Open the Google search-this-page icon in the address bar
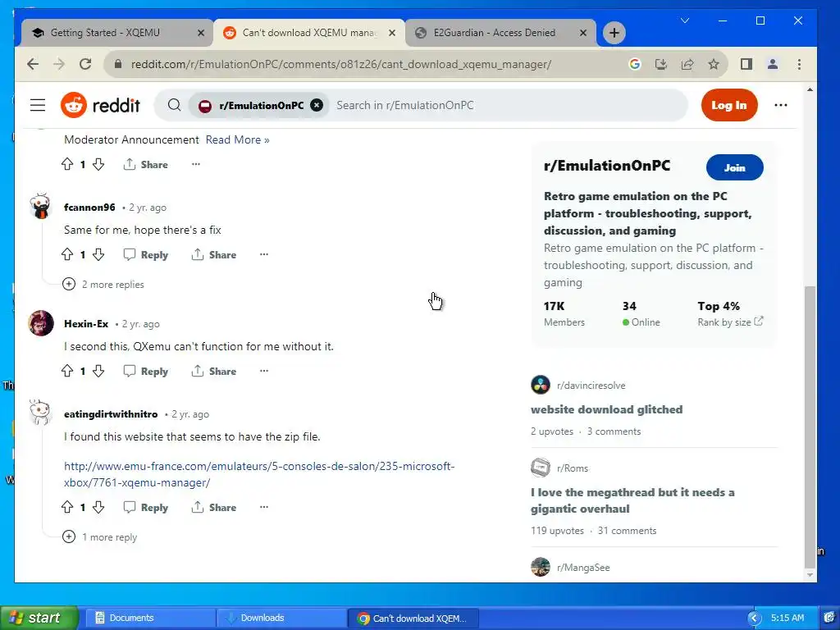840x630 pixels. pyautogui.click(x=635, y=64)
